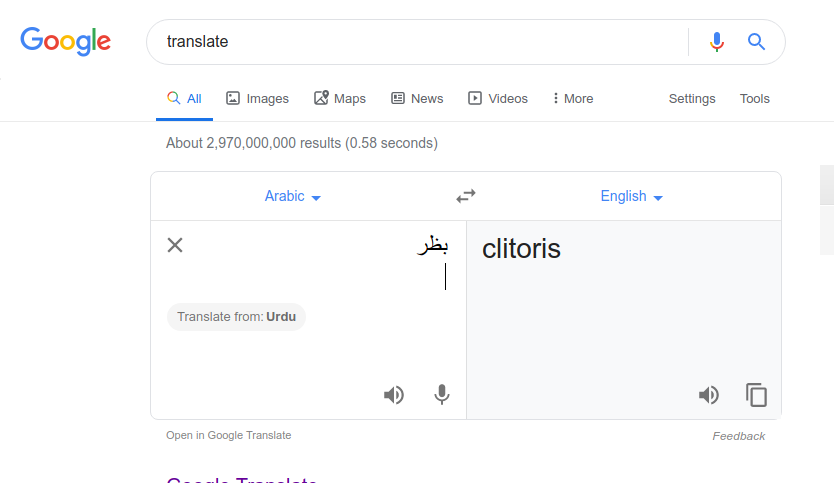Open the English target language dropdown
Viewport: 834px width, 483px height.
tap(631, 196)
